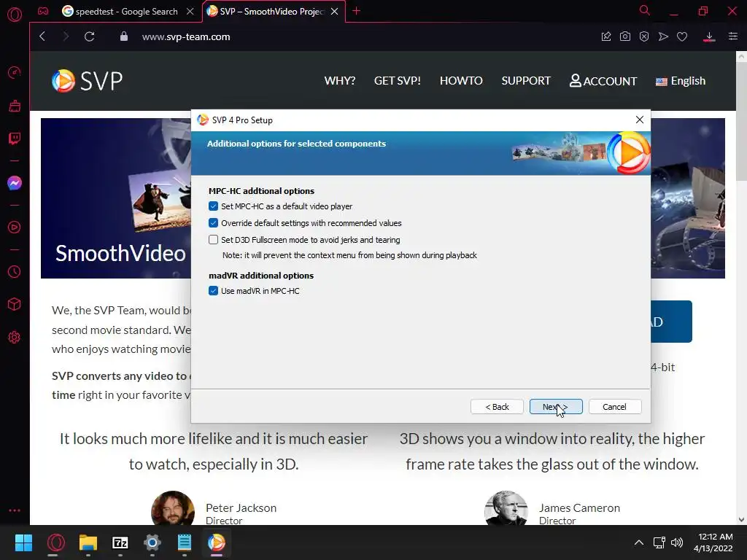Open 7-Zip from taskbar

[x=120, y=542]
